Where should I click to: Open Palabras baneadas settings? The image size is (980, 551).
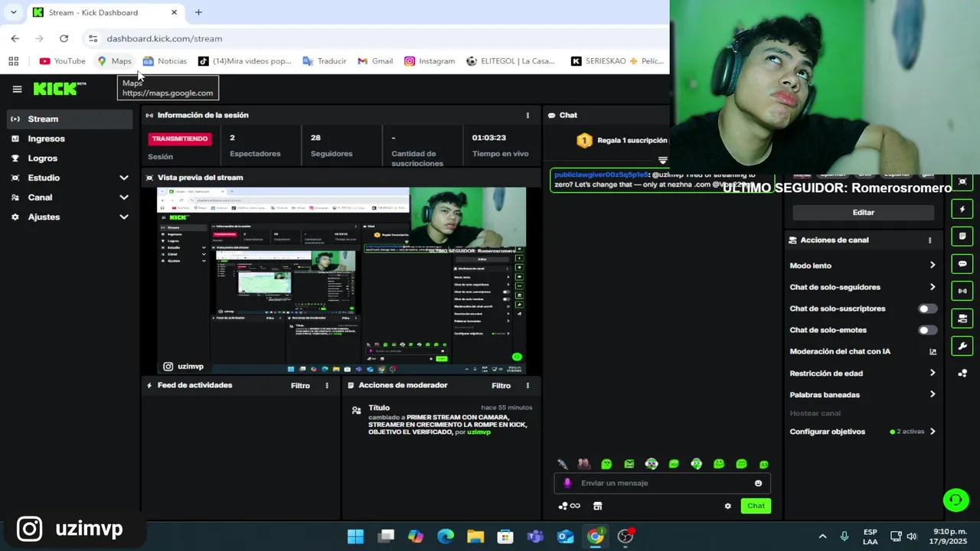(x=863, y=395)
